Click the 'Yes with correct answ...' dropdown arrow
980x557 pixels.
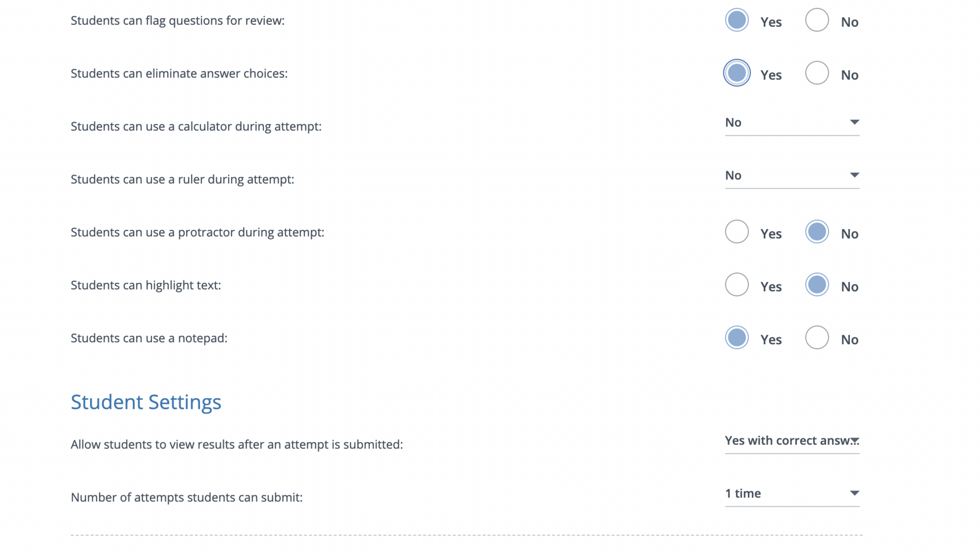tap(855, 440)
